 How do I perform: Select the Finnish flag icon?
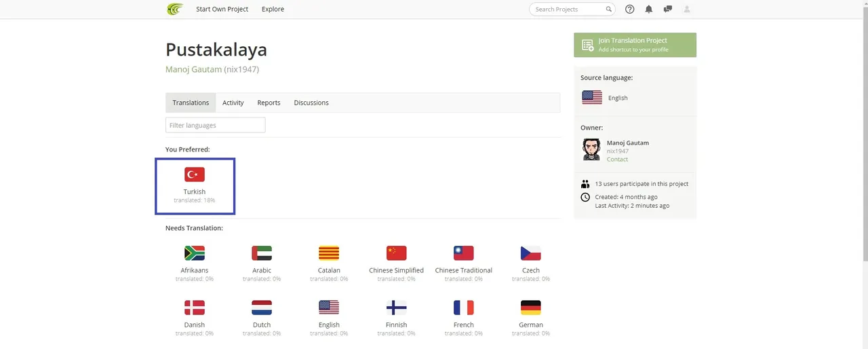(396, 308)
